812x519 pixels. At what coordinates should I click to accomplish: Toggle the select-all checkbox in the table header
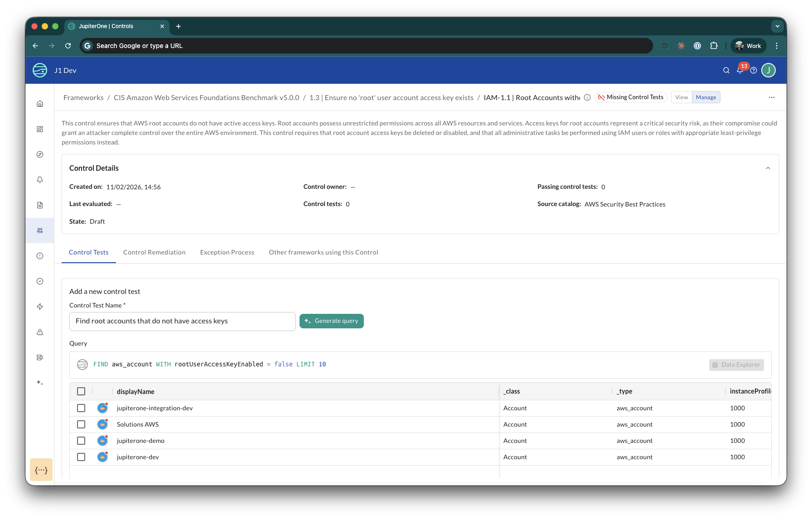(x=81, y=391)
